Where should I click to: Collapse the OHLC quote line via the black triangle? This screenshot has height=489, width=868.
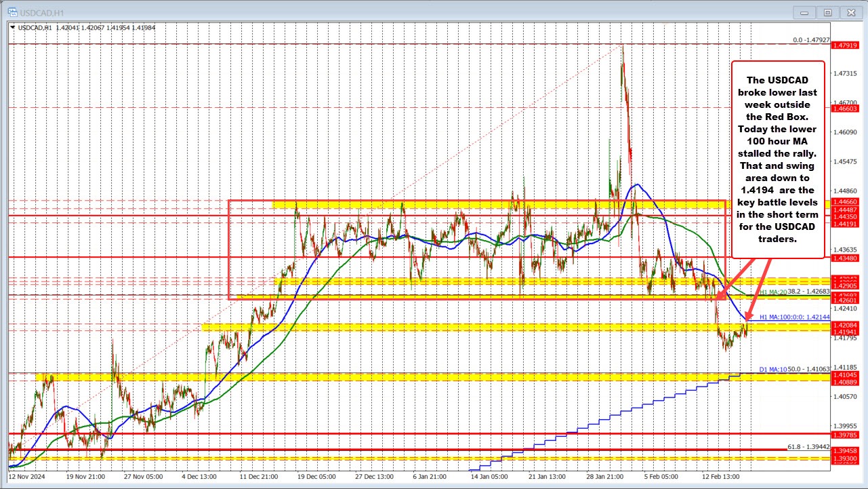12,28
